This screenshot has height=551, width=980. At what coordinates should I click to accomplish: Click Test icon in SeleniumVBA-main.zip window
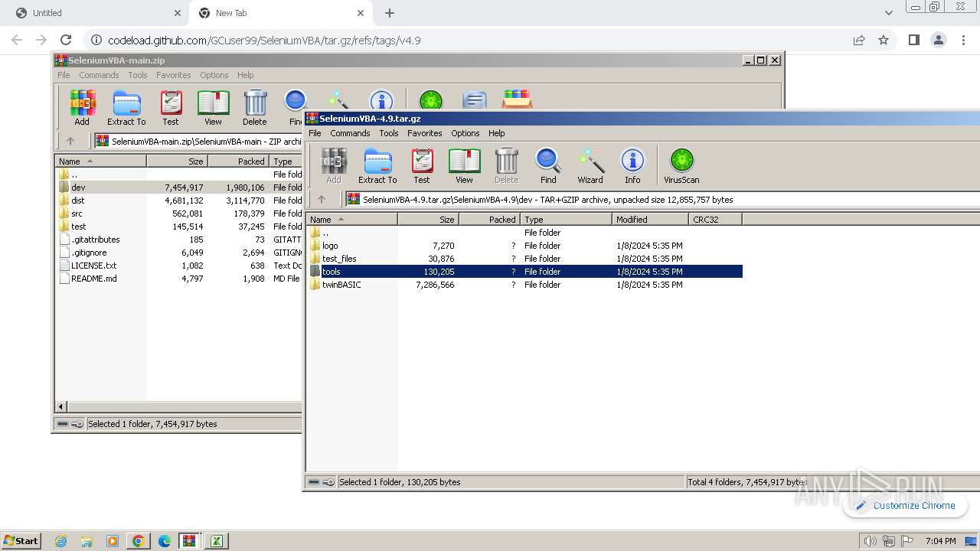pos(171,108)
